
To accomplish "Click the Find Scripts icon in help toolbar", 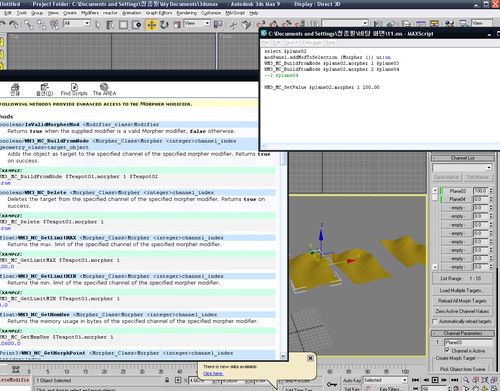I will pyautogui.click(x=74, y=90).
